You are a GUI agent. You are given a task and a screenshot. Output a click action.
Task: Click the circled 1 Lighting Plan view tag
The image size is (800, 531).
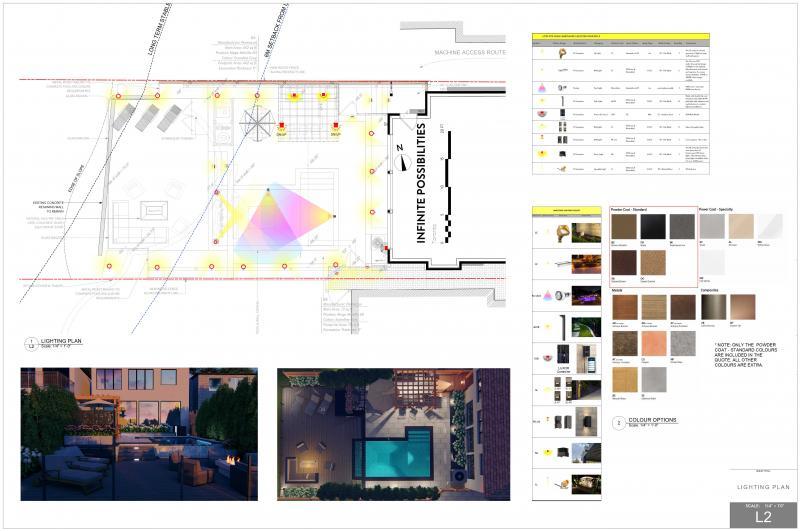click(x=31, y=343)
